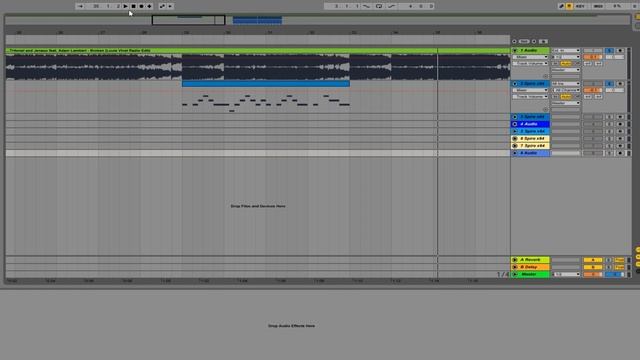This screenshot has width=640, height=360.
Task: Collapse the 1 Audio track fold triangle
Action: tap(515, 50)
